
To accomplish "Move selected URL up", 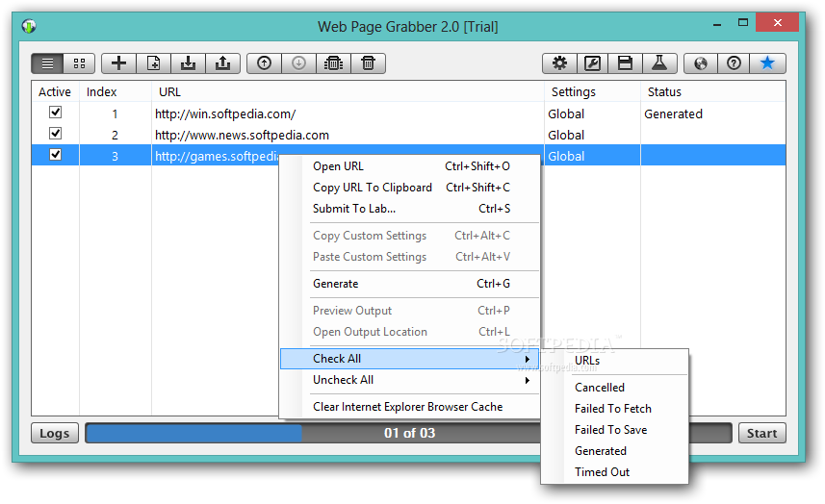I will click(264, 63).
